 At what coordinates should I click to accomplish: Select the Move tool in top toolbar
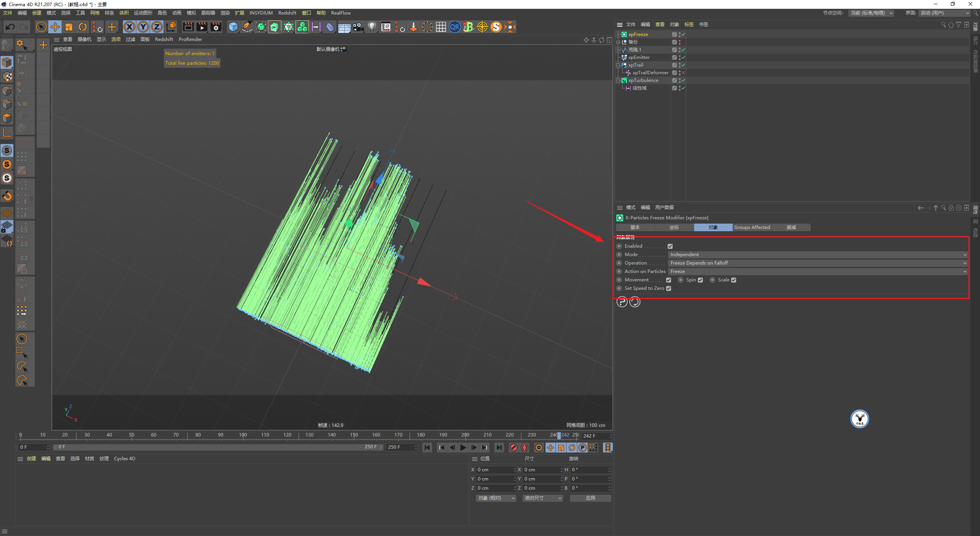pos(55,27)
